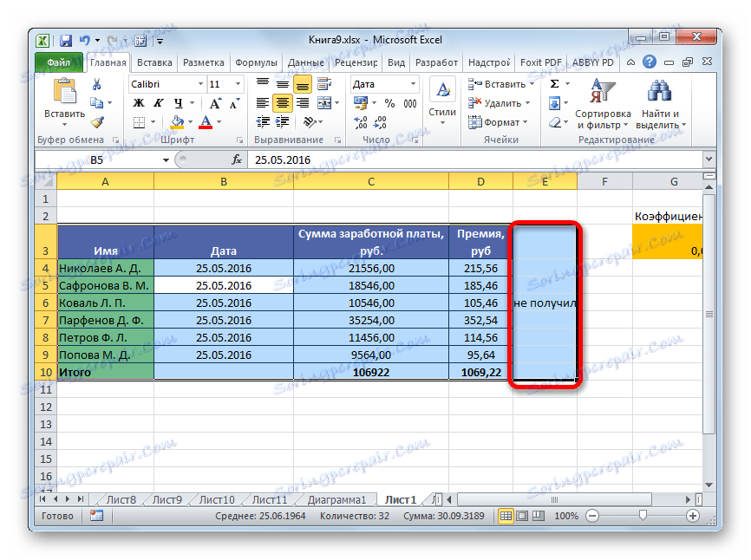
Task: Open fill color dropdown arrow
Action: (x=190, y=122)
